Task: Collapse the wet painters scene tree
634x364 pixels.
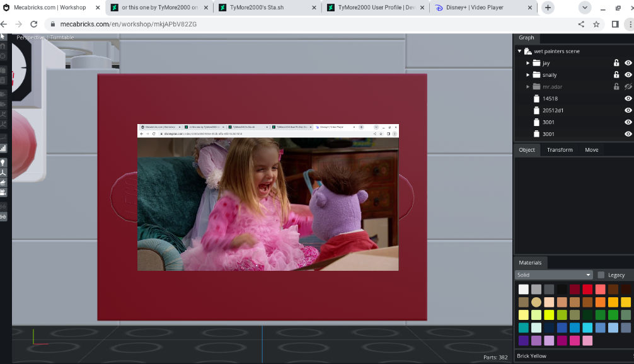Action: 519,51
